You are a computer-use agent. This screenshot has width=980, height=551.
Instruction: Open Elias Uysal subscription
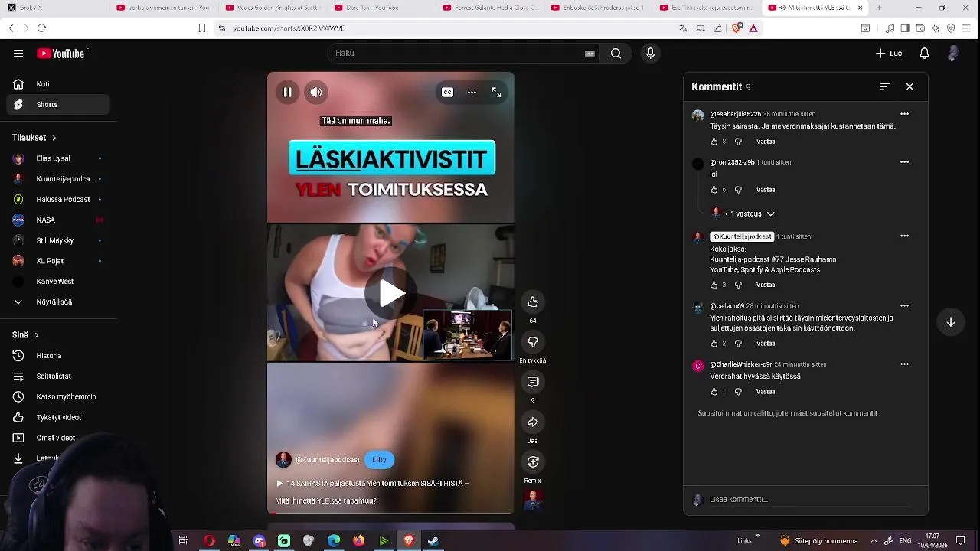coord(58,158)
